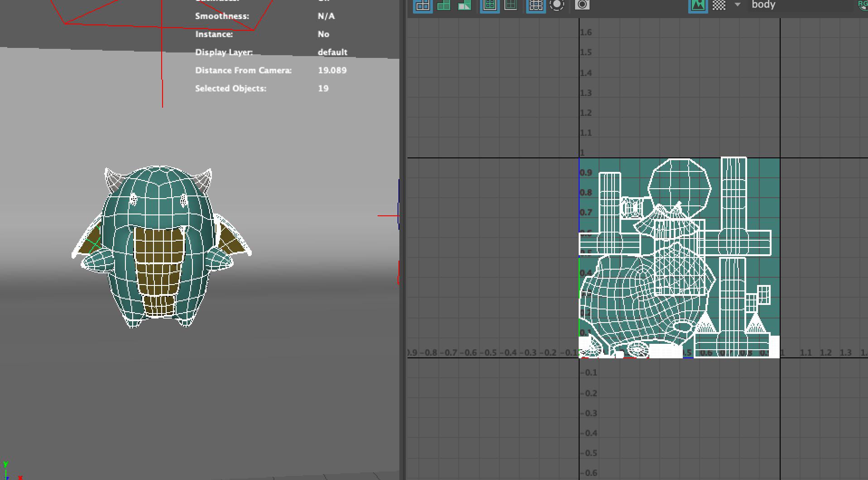Select 'Distance From Camera:' label
868x480 pixels.
point(243,71)
